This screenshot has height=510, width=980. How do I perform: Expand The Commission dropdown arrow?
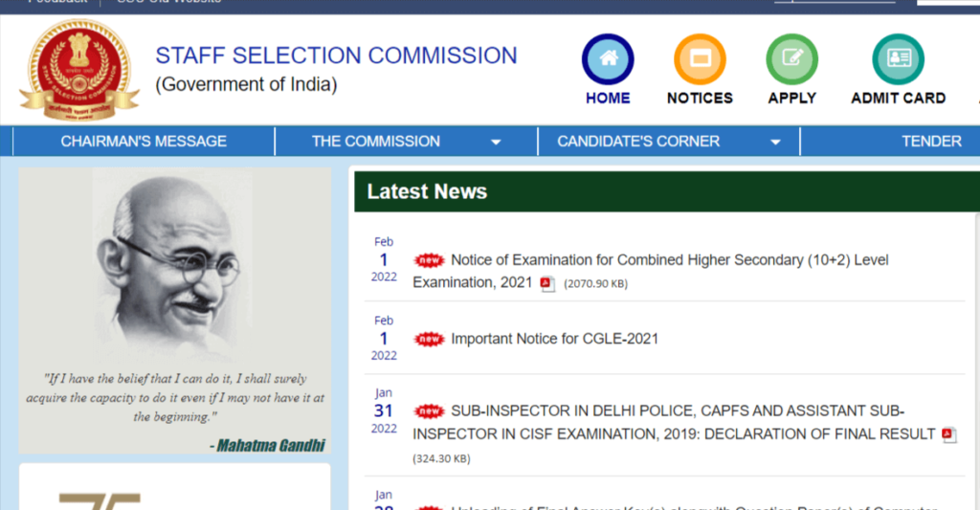(496, 142)
